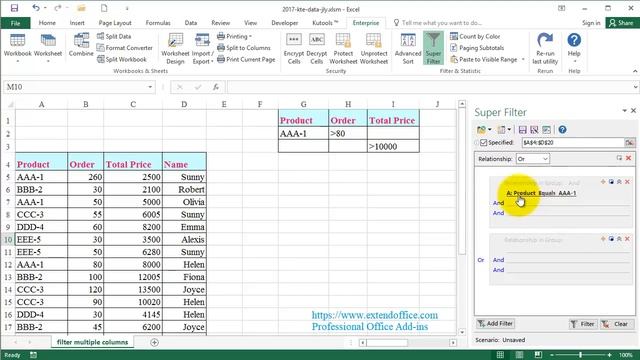Screen dimensions: 640x360
Task: Click Sign in at the top right
Action: point(591,23)
